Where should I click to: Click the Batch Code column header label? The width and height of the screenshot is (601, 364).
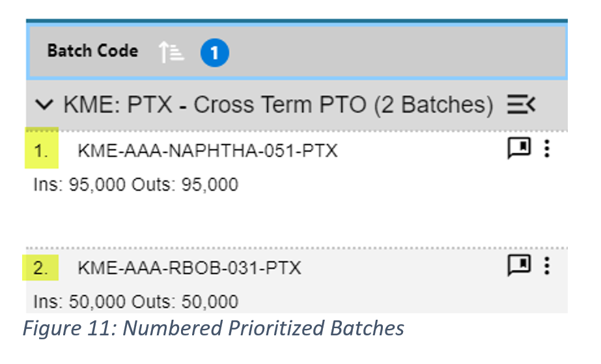click(x=92, y=51)
